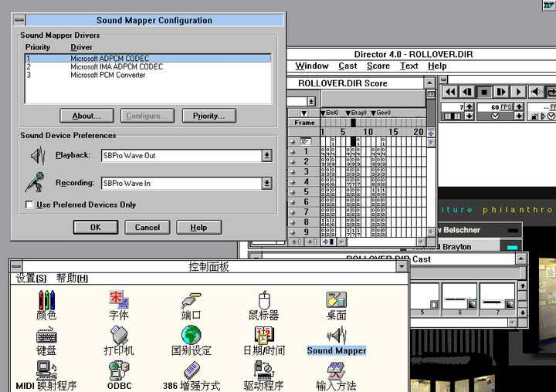556x392 pixels.
Task: Open the 国别设定 globe icon
Action: coord(191,336)
